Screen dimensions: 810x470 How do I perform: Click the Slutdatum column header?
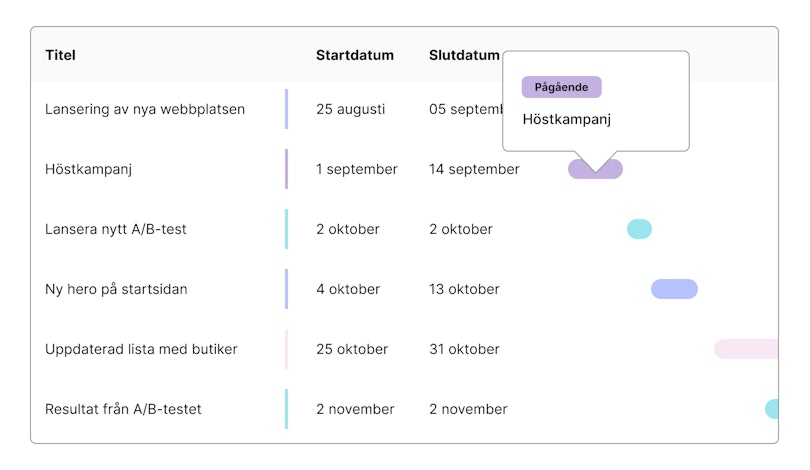click(x=464, y=55)
